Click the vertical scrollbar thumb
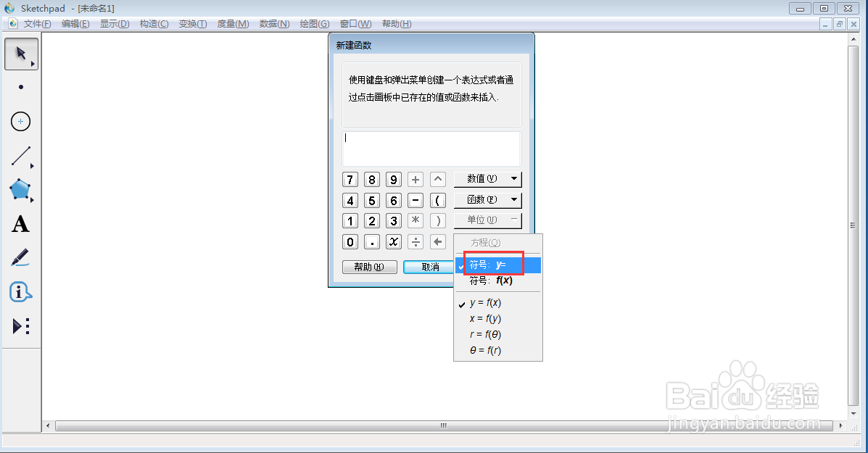Image resolution: width=868 pixels, height=453 pixels. tap(853, 225)
